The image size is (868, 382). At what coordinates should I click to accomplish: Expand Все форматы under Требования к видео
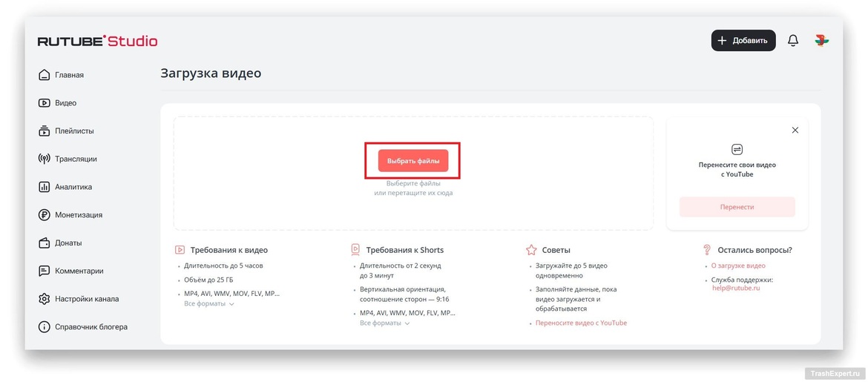(x=208, y=304)
